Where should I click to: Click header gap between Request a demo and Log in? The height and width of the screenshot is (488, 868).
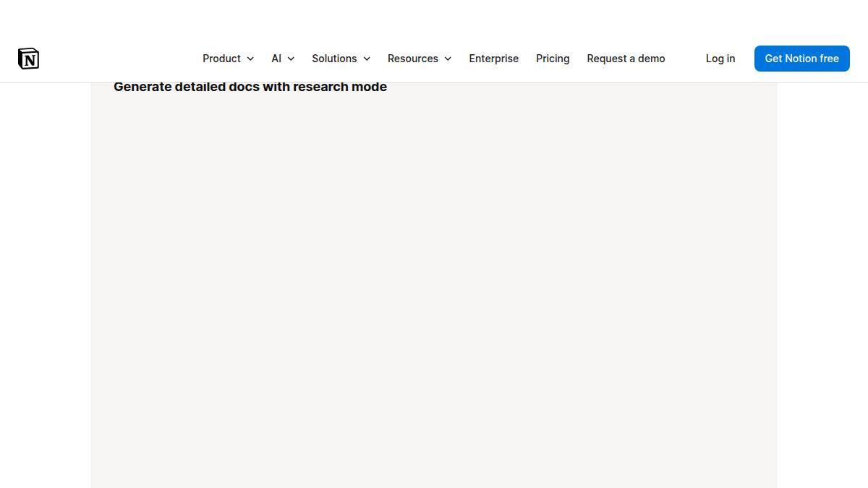(685, 59)
